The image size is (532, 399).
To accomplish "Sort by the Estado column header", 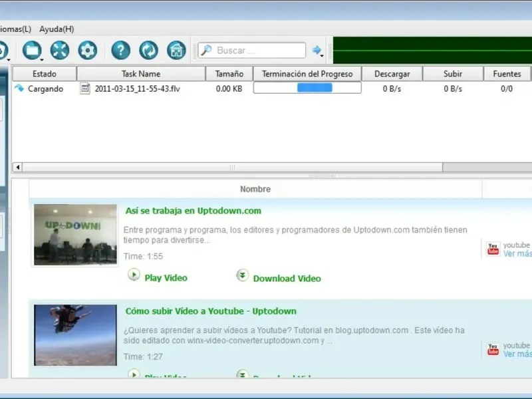I will coord(45,74).
